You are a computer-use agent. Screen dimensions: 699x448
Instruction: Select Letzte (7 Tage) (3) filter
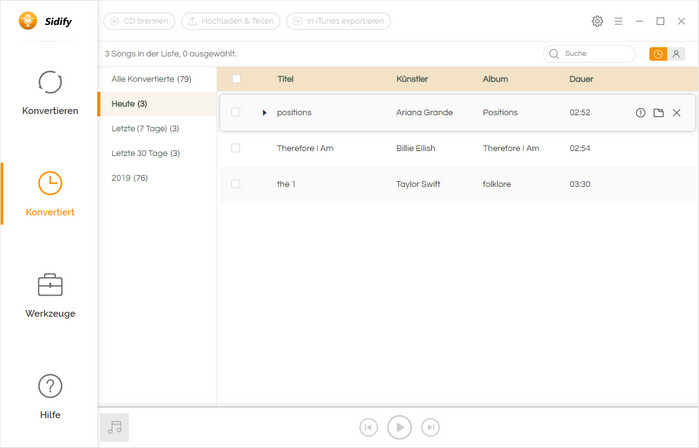click(157, 128)
